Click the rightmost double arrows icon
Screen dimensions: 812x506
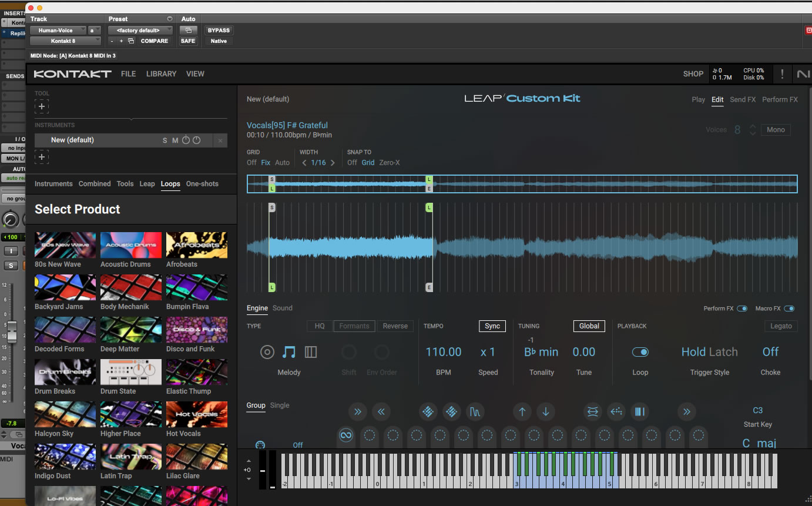point(686,412)
